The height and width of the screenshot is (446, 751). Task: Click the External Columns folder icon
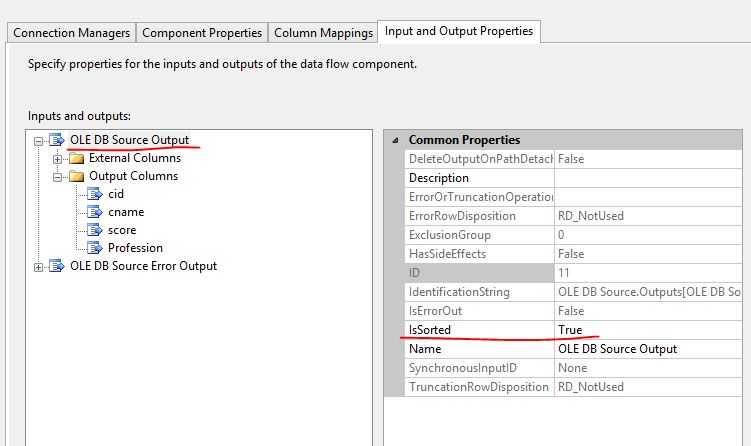[76, 158]
